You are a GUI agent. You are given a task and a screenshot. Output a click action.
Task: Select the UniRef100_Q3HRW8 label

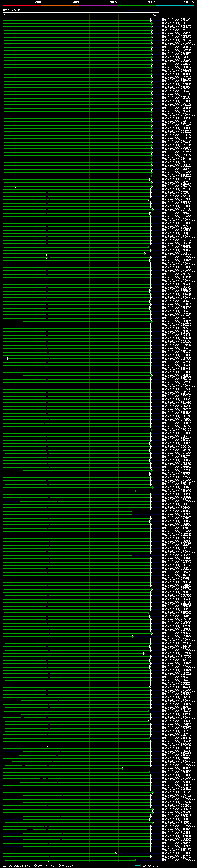[177, 118]
